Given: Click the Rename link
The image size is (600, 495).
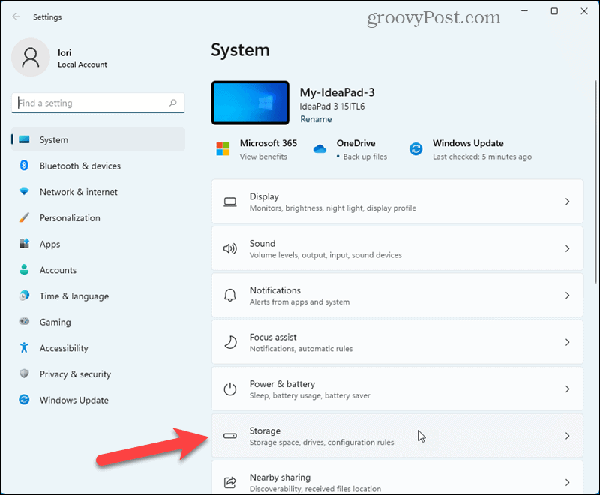Looking at the screenshot, I should (x=316, y=119).
